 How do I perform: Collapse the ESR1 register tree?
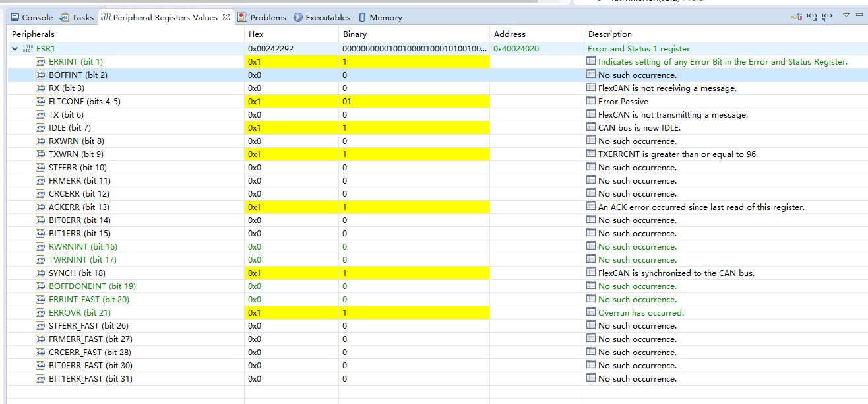pos(15,48)
